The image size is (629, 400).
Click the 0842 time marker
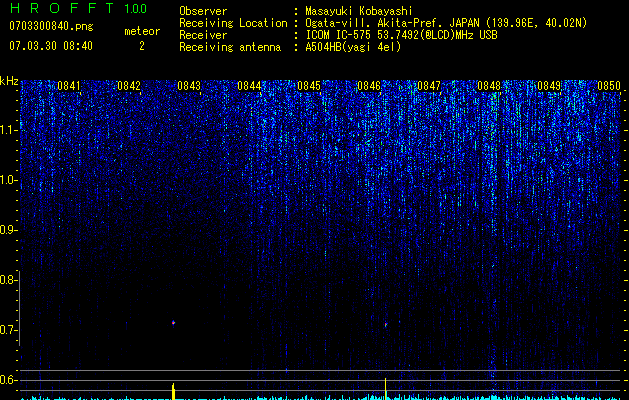tap(129, 86)
